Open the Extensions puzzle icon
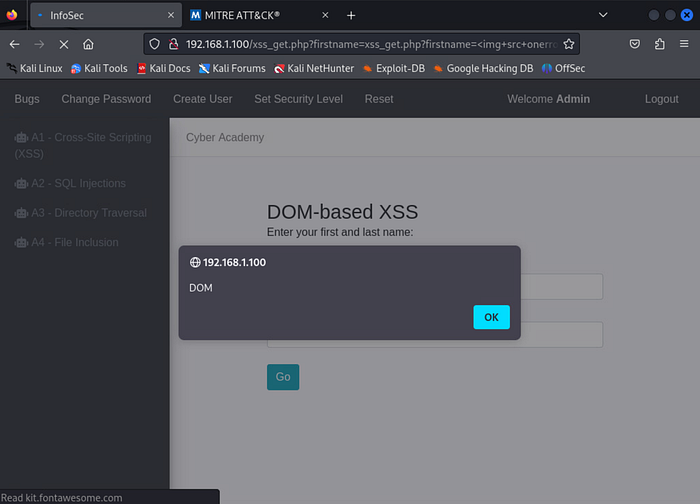Viewport: 700px width, 504px height. point(659,44)
